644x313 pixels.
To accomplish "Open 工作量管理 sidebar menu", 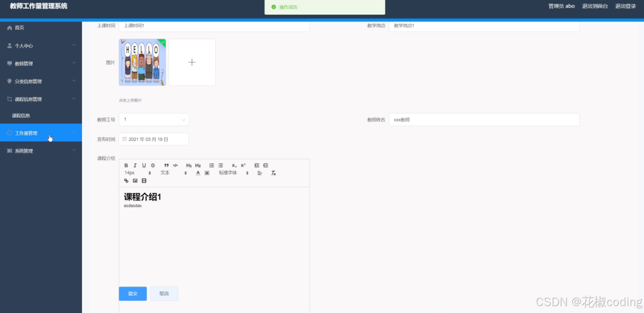I will tap(41, 133).
